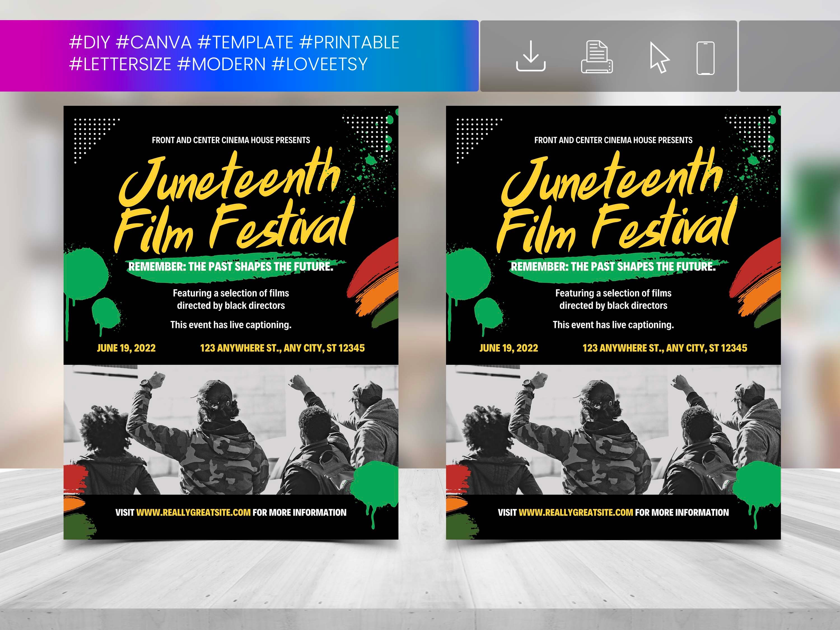Click the download icon in the top toolbar
Screen dimensions: 840x630
point(531,57)
